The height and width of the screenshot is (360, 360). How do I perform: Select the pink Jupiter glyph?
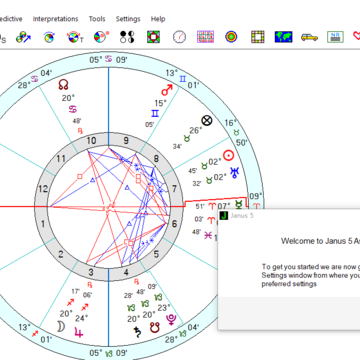[x=79, y=332]
